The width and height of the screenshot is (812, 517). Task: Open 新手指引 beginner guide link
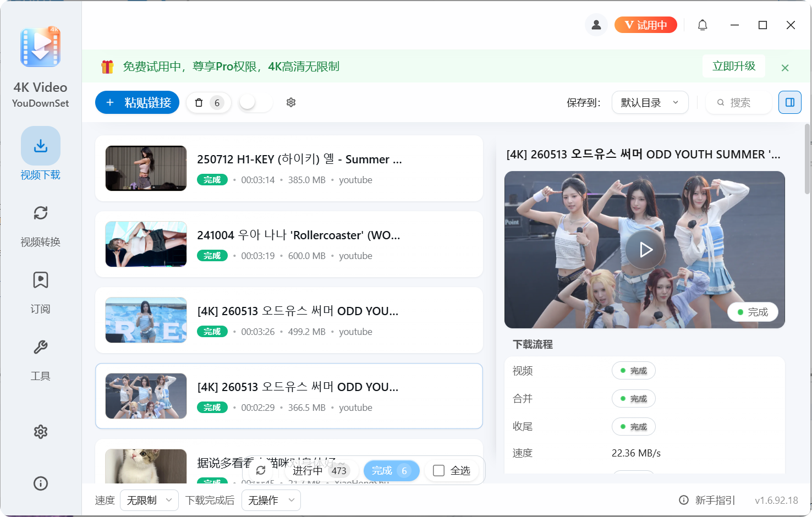point(707,500)
